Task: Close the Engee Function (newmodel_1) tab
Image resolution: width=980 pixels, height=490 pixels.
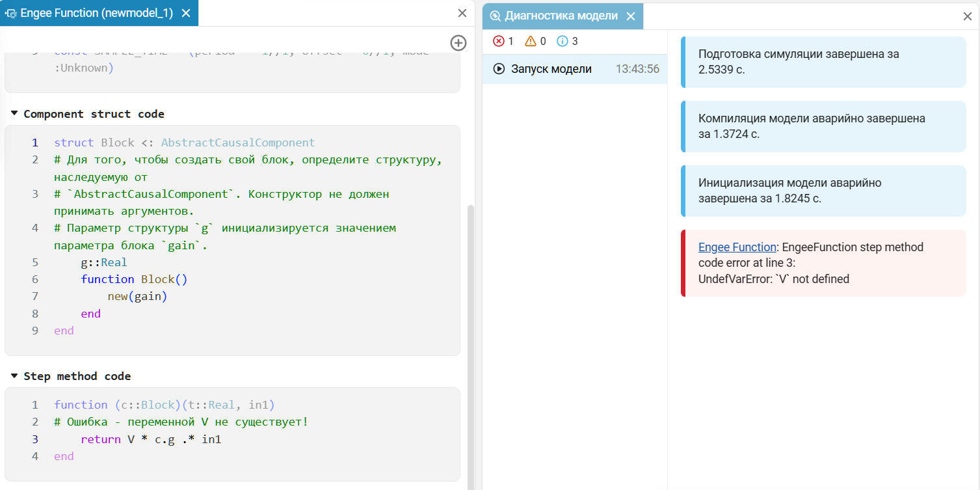Action: click(186, 14)
